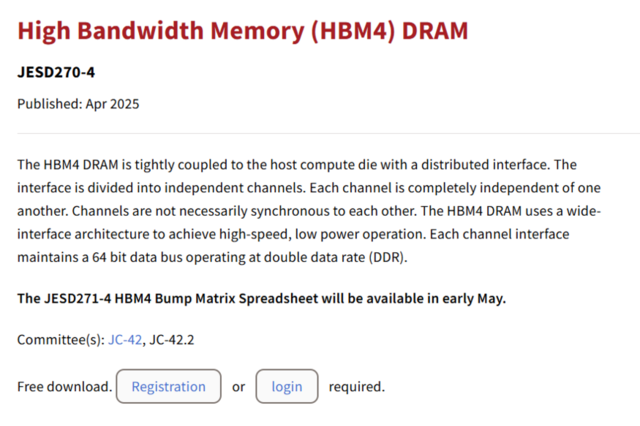This screenshot has height=426, width=640.
Task: Click the word required after login
Action: point(357,386)
